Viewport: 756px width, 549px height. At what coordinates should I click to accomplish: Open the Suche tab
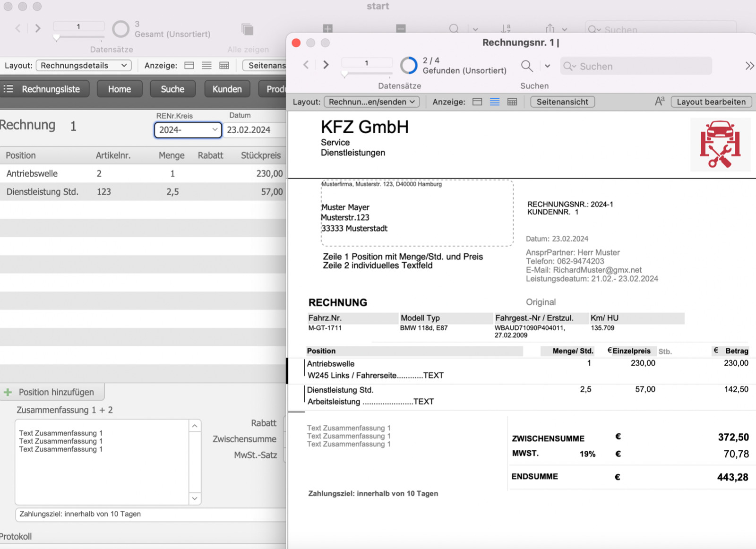[172, 89]
